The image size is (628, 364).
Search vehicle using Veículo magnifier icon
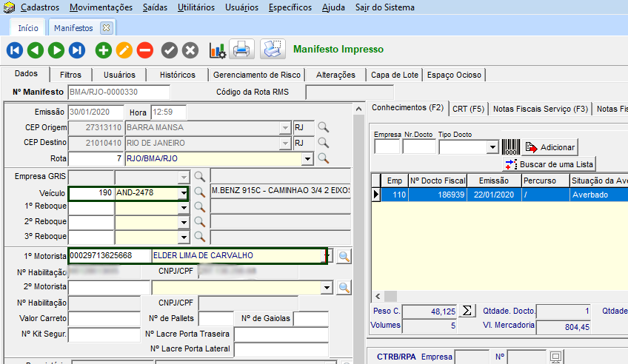coord(199,193)
